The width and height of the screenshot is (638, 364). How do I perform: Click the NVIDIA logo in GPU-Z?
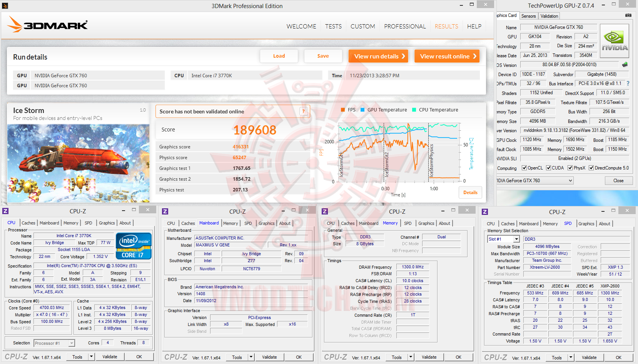coord(614,41)
